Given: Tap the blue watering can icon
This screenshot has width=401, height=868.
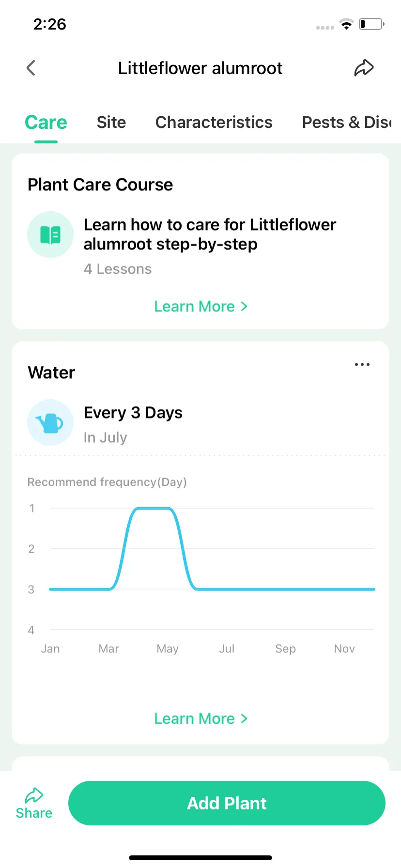Looking at the screenshot, I should (x=50, y=422).
